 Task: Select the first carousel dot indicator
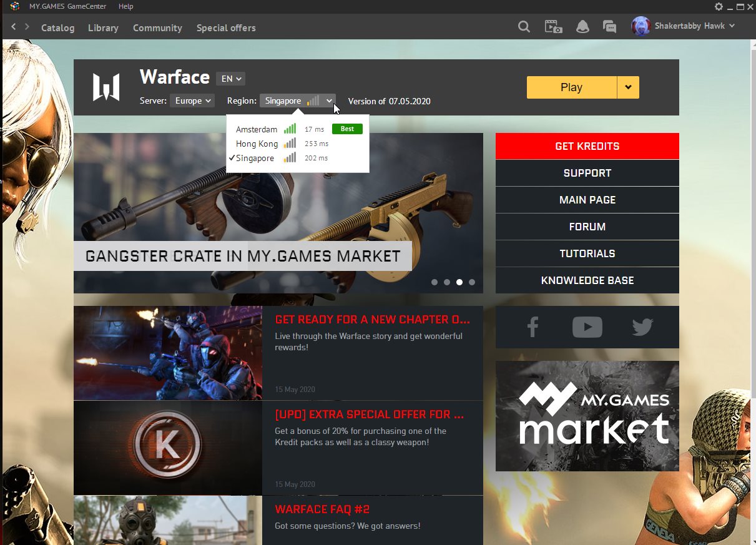pyautogui.click(x=434, y=282)
